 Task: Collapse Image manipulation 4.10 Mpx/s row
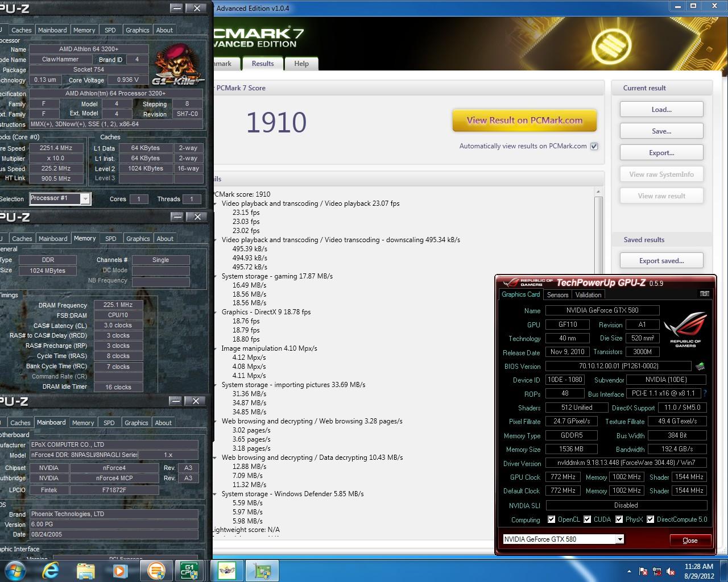point(215,348)
